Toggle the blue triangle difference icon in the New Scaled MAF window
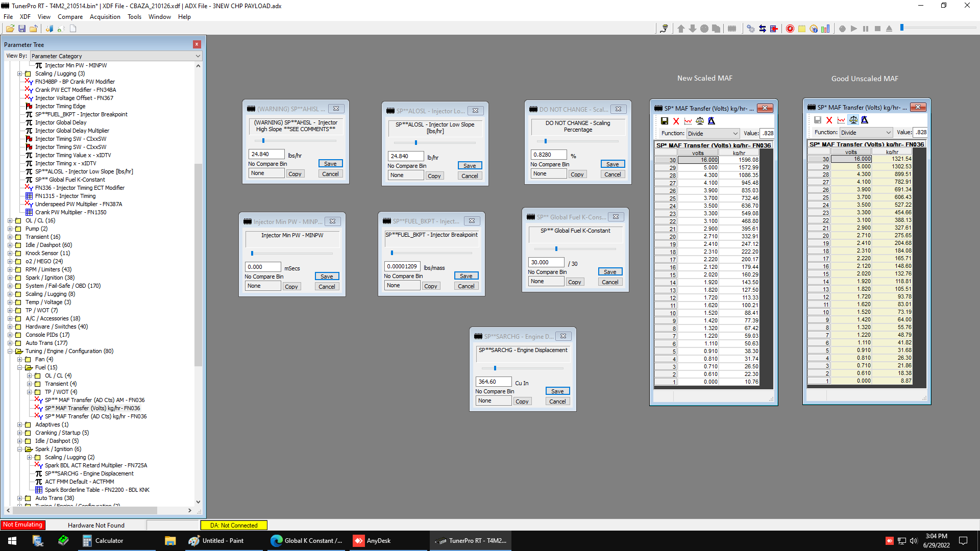Viewport: 980px width, 551px height. pyautogui.click(x=711, y=121)
